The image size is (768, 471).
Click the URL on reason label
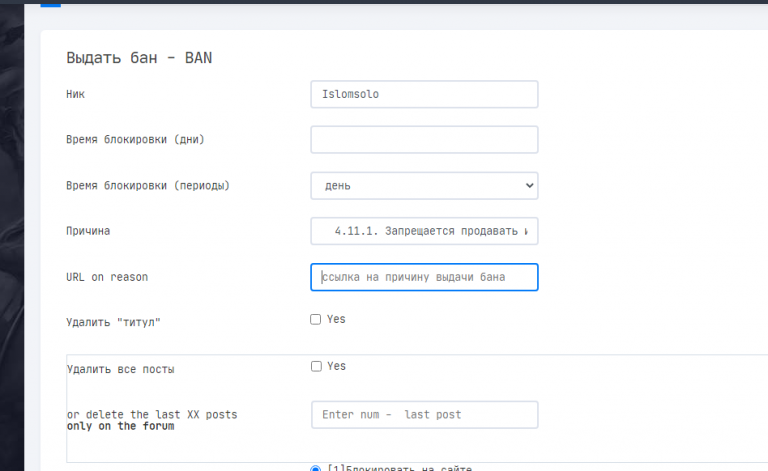[107, 277]
